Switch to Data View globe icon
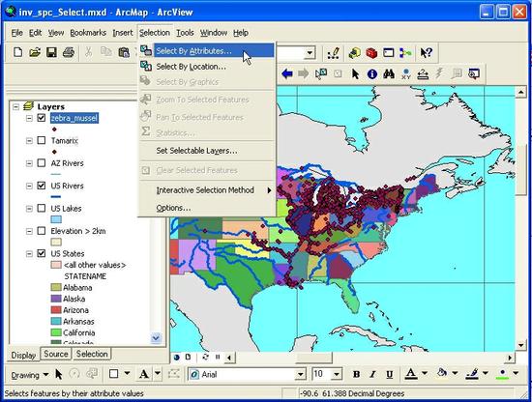This screenshot has height=402, width=532. [176, 357]
